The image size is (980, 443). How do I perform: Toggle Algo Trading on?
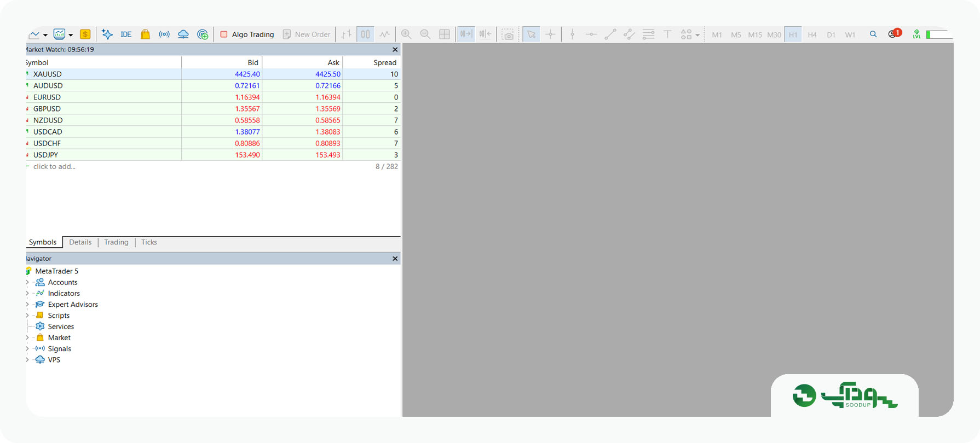tap(247, 34)
